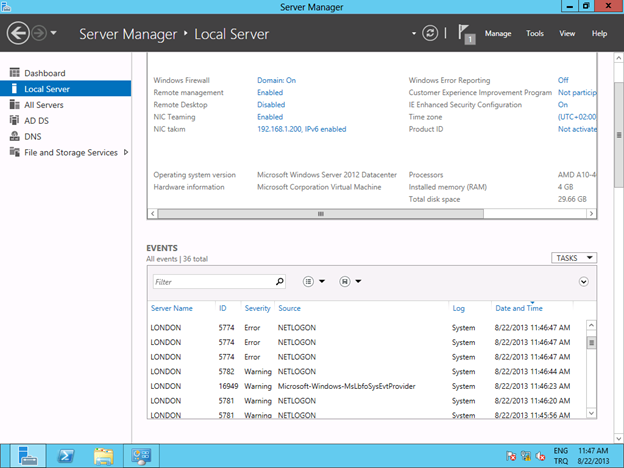Click Remote management 'Enabled' link

click(x=270, y=92)
